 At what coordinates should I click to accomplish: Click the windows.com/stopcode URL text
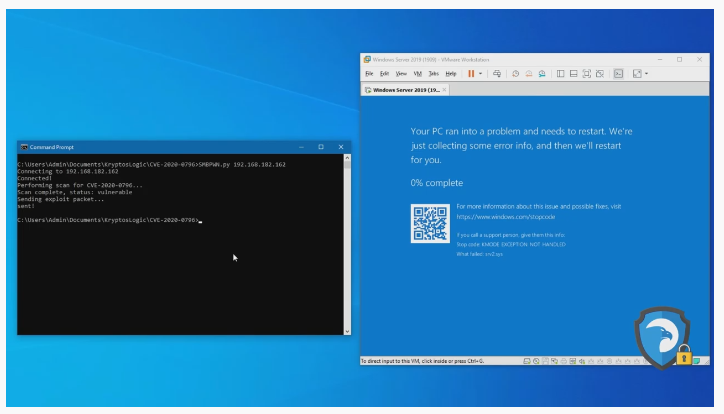point(506,217)
